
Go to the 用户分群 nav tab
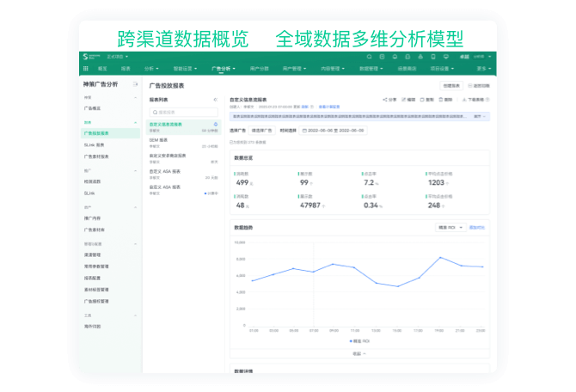point(260,69)
